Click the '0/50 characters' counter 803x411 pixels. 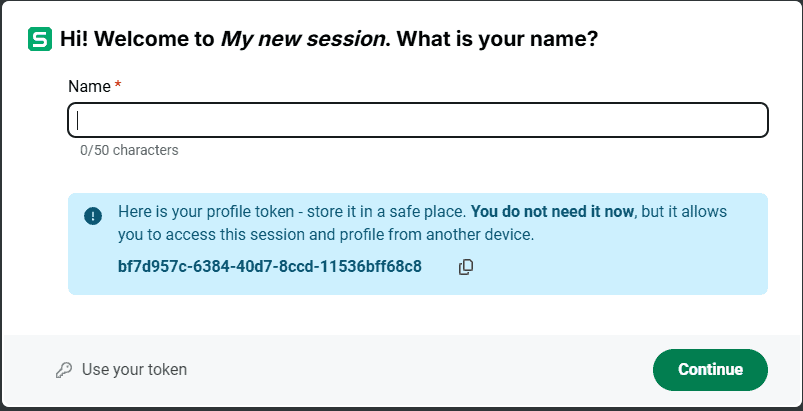[129, 150]
